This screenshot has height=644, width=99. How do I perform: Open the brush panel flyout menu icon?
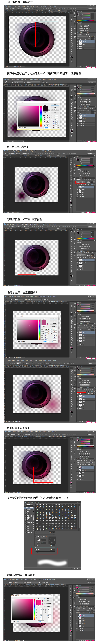coord(80,502)
